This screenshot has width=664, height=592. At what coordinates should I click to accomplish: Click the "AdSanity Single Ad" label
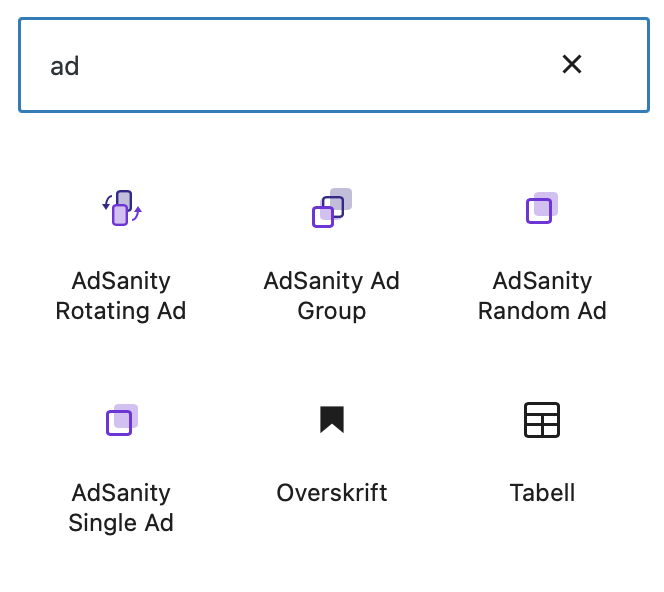[x=121, y=508]
